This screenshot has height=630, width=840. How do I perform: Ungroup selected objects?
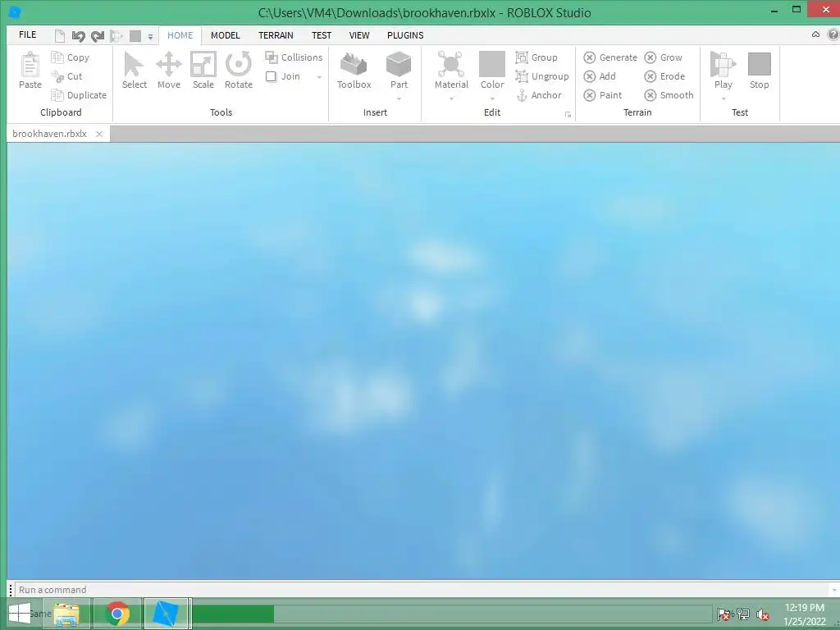542,76
